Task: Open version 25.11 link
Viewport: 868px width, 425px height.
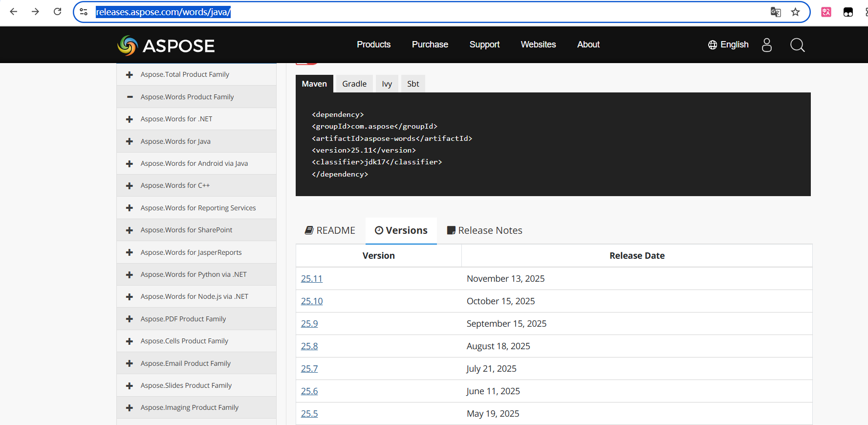Action: coord(312,278)
